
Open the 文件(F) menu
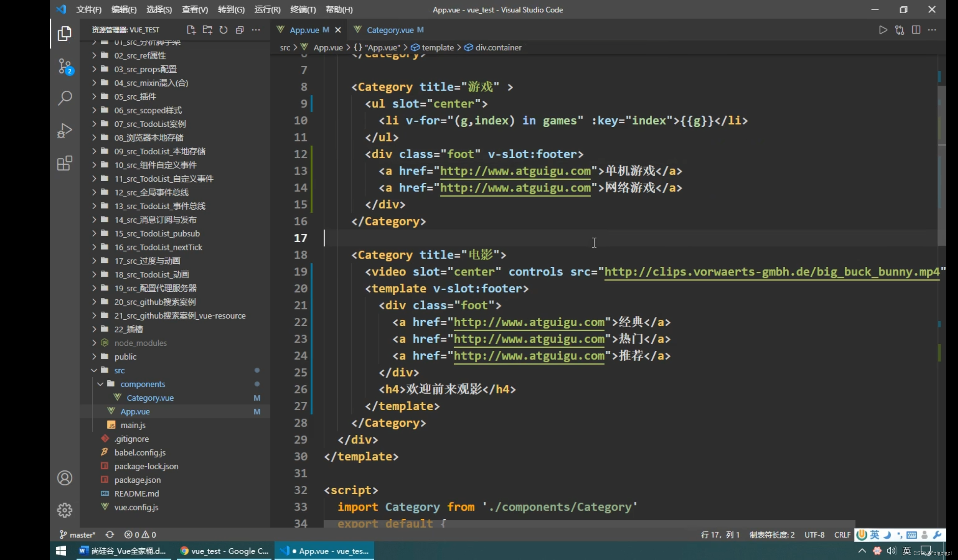89,9
